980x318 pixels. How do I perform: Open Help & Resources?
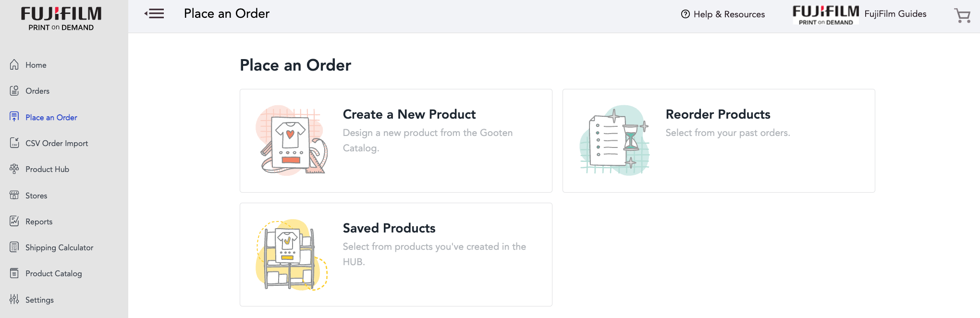pyautogui.click(x=723, y=14)
